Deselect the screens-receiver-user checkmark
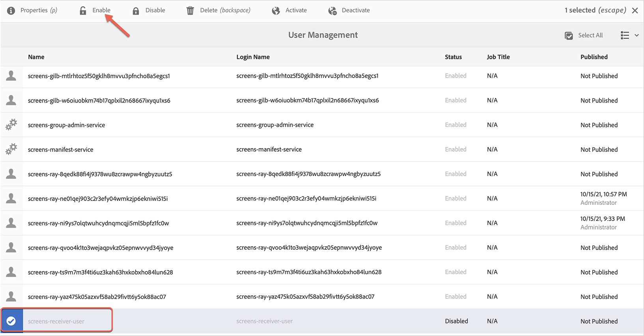This screenshot has height=336, width=644. [11, 321]
